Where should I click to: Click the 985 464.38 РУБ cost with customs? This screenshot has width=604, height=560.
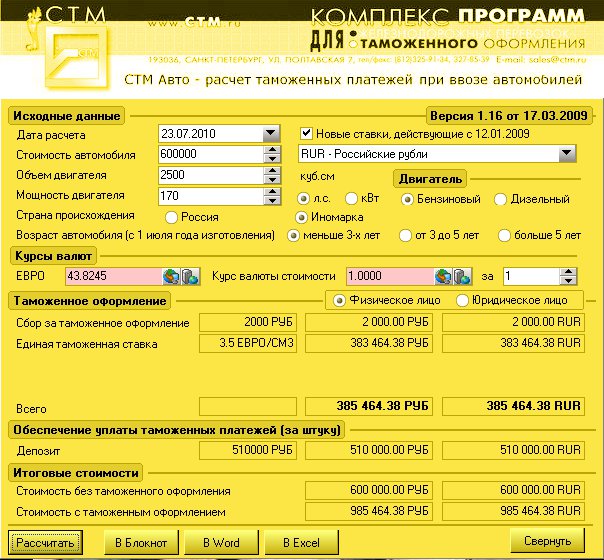pos(369,511)
